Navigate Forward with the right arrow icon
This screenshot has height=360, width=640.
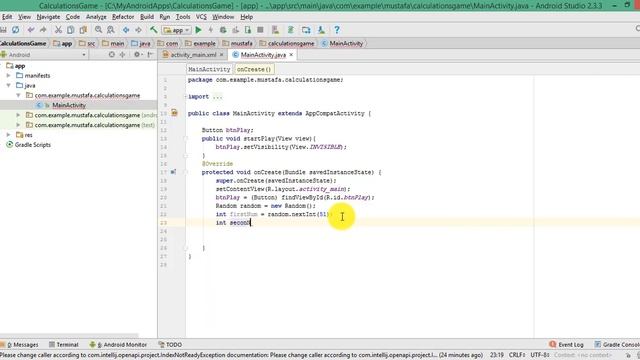[138, 30]
